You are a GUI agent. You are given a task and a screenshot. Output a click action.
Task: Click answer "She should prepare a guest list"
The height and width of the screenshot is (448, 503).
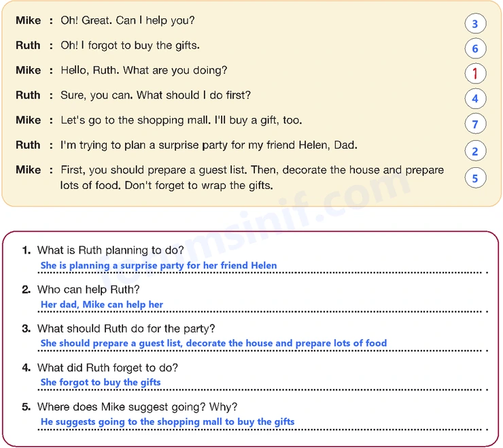tap(213, 343)
